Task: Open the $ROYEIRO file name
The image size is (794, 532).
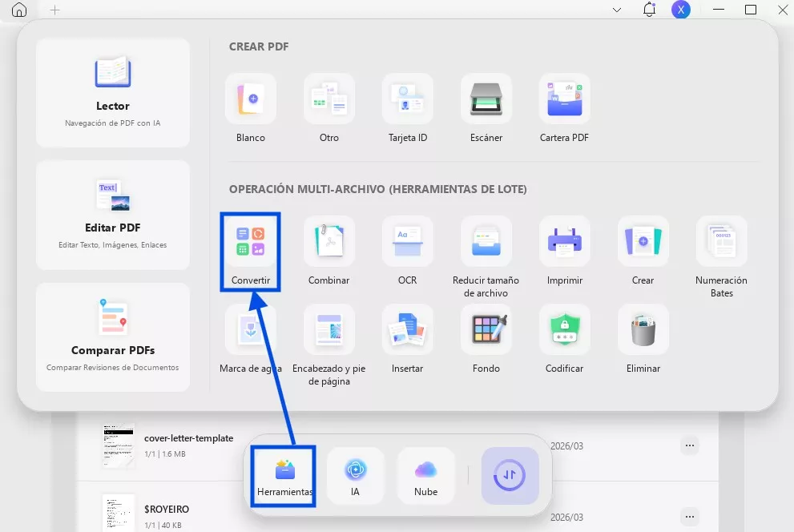Action: (x=167, y=510)
